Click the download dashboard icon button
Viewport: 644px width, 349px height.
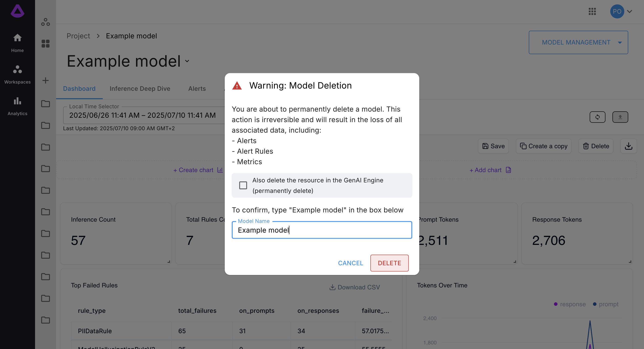click(628, 146)
